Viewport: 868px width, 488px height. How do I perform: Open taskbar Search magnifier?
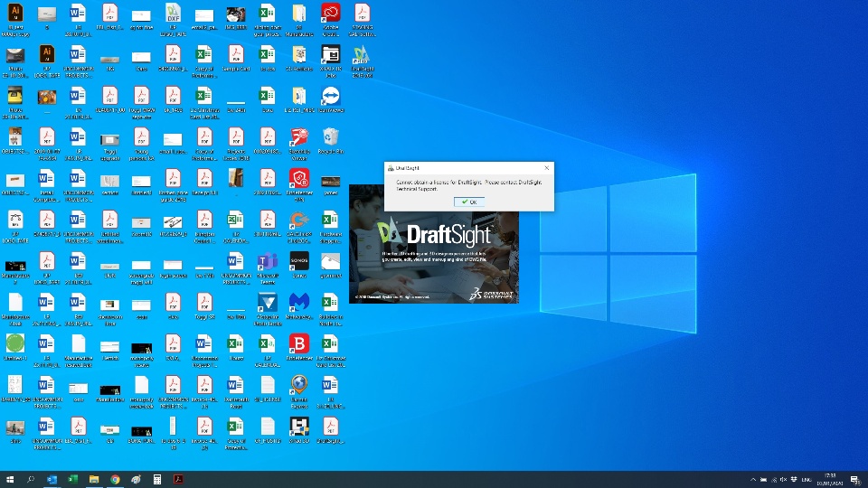(31, 479)
